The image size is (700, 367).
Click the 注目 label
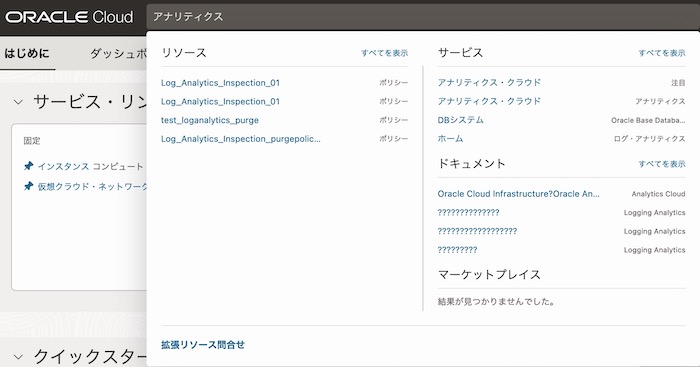678,83
